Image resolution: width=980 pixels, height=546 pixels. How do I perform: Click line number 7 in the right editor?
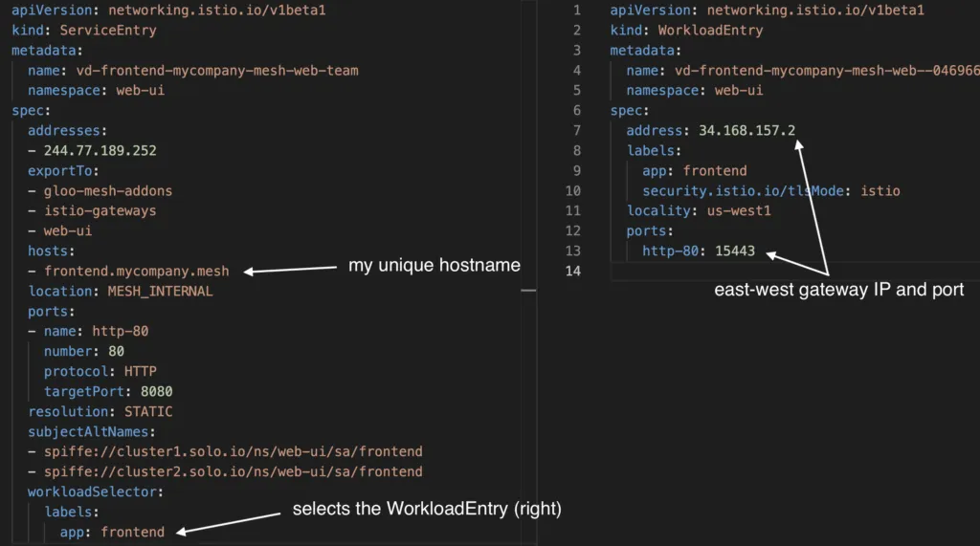(x=577, y=131)
